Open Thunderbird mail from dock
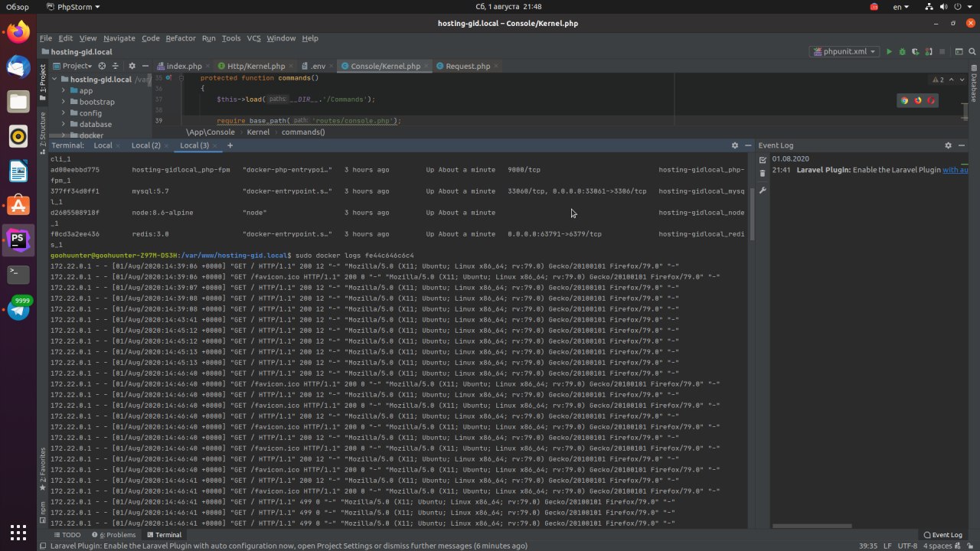The image size is (980, 551). point(18,67)
